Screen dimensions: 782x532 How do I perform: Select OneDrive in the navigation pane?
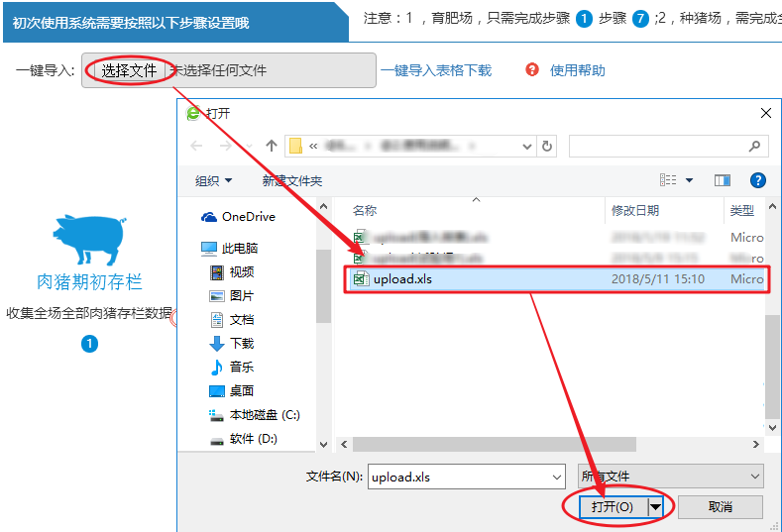point(248,217)
